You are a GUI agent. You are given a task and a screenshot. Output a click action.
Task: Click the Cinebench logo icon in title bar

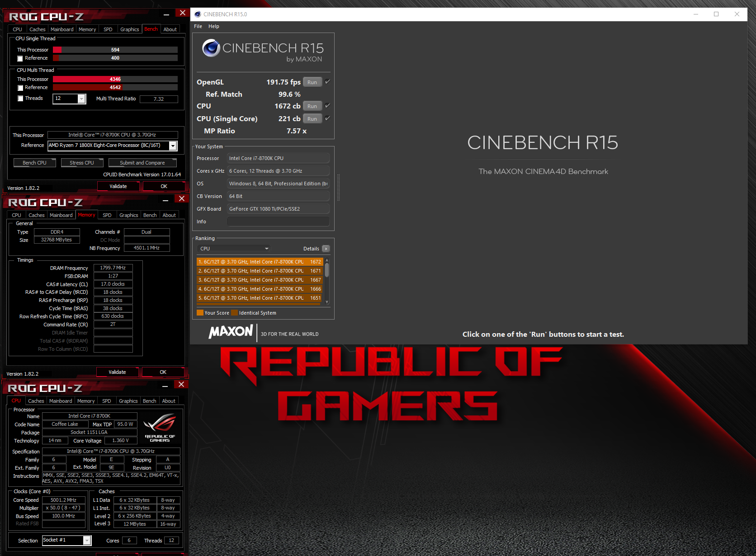point(198,14)
